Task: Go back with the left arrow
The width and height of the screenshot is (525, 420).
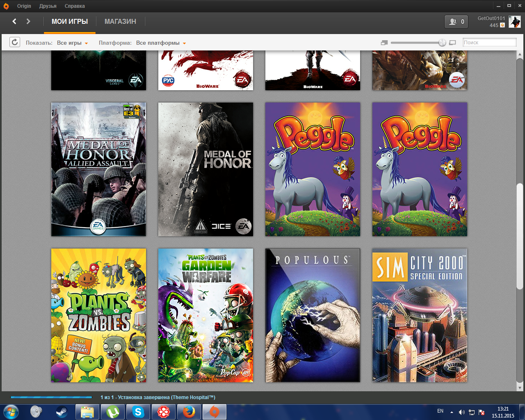Action: 14,21
